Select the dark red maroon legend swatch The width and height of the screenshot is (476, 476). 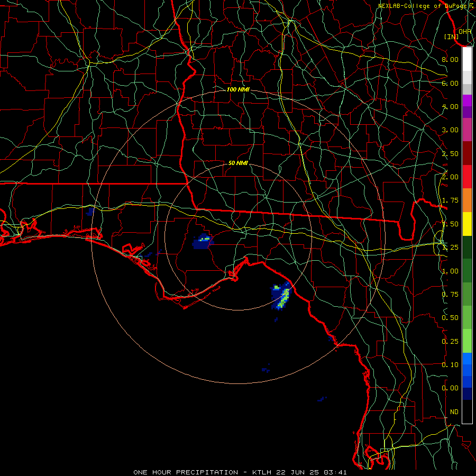click(467, 153)
